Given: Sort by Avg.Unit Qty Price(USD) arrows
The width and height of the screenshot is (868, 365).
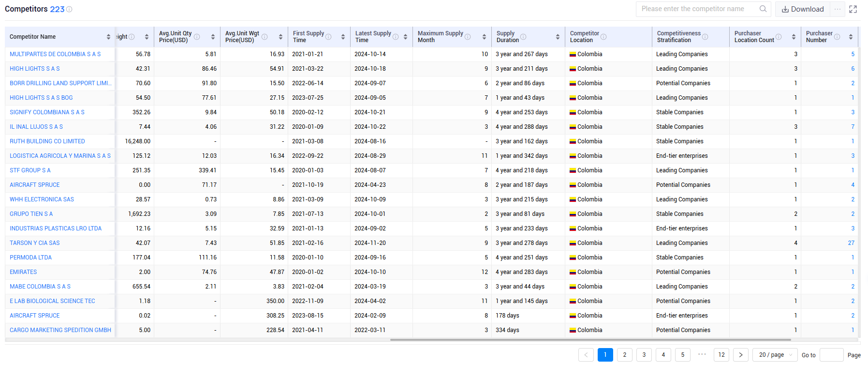Looking at the screenshot, I should coord(213,37).
